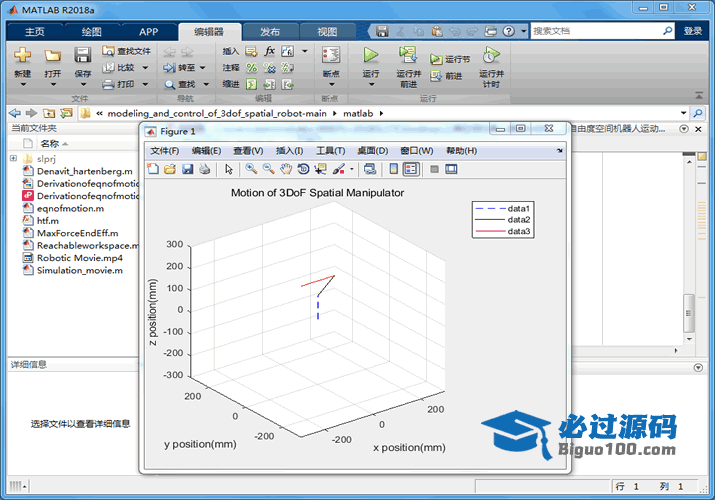Click the Run Section icon
This screenshot has width=715, height=500.
436,59
